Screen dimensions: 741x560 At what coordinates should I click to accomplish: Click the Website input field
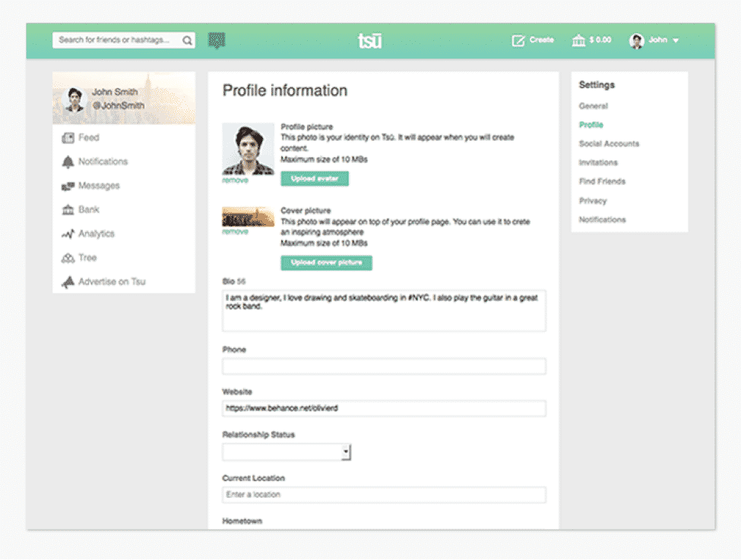click(x=384, y=408)
